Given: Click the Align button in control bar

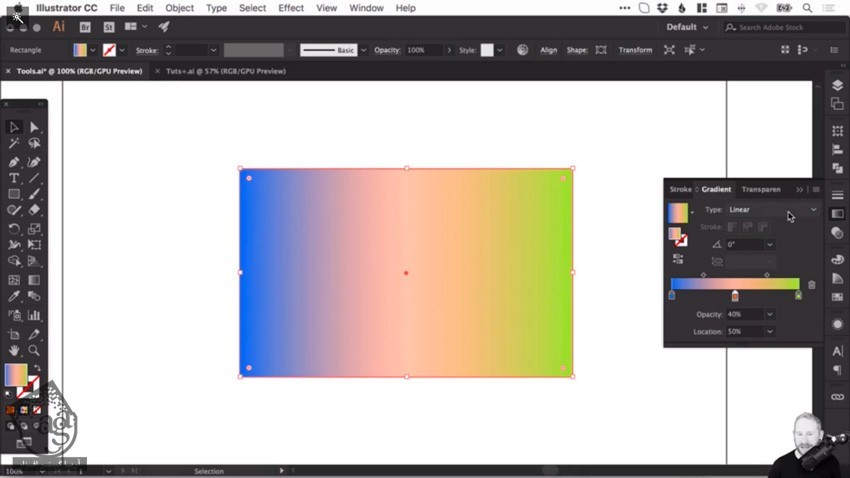Looking at the screenshot, I should 549,50.
